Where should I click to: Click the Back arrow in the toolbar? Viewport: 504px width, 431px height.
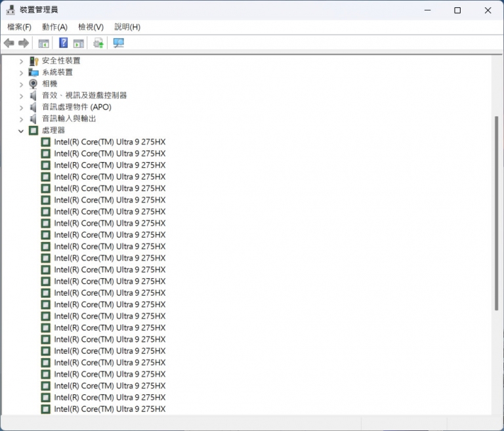click(9, 43)
